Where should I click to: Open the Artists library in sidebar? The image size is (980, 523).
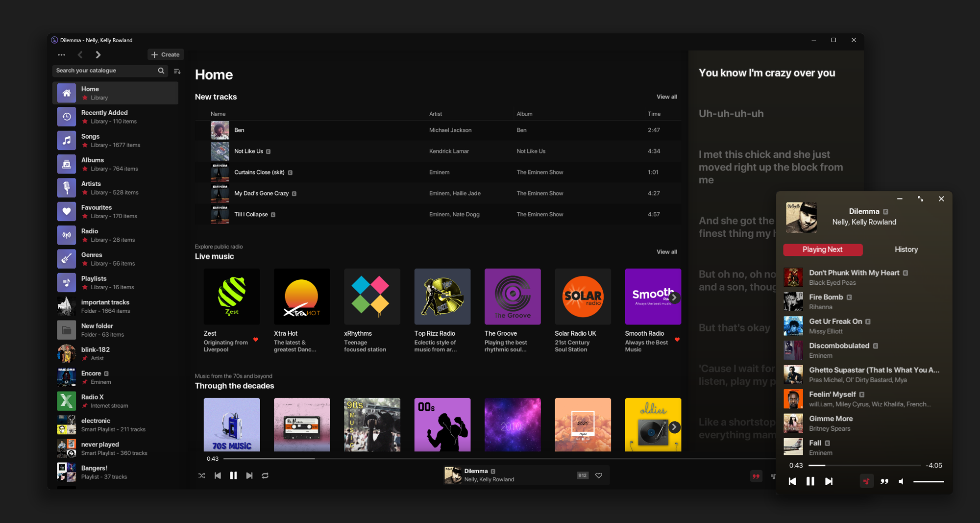(115, 188)
